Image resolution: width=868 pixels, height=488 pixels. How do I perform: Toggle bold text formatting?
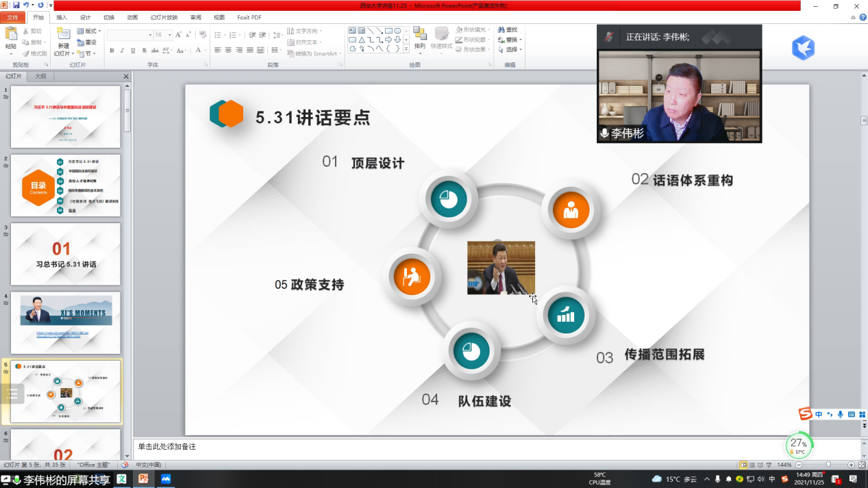pos(112,51)
